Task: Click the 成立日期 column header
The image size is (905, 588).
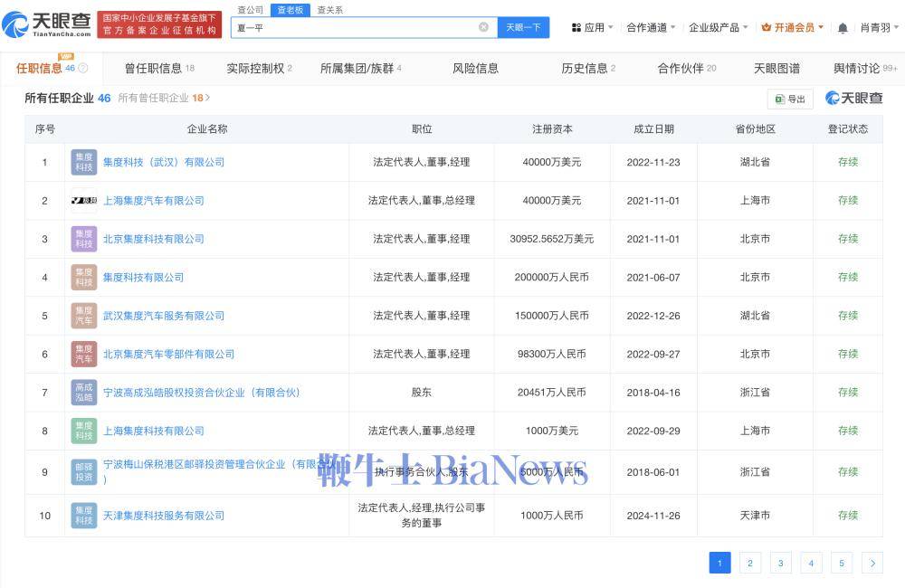Action: pyautogui.click(x=654, y=129)
